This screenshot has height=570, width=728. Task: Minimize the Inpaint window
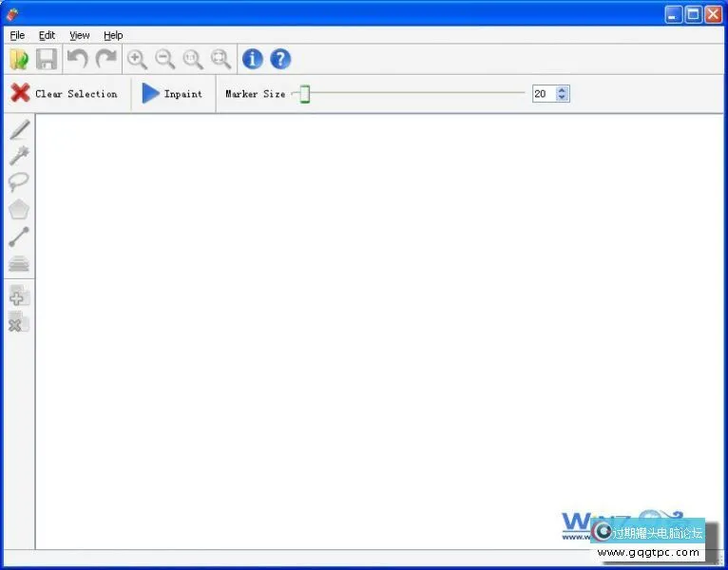pyautogui.click(x=673, y=15)
